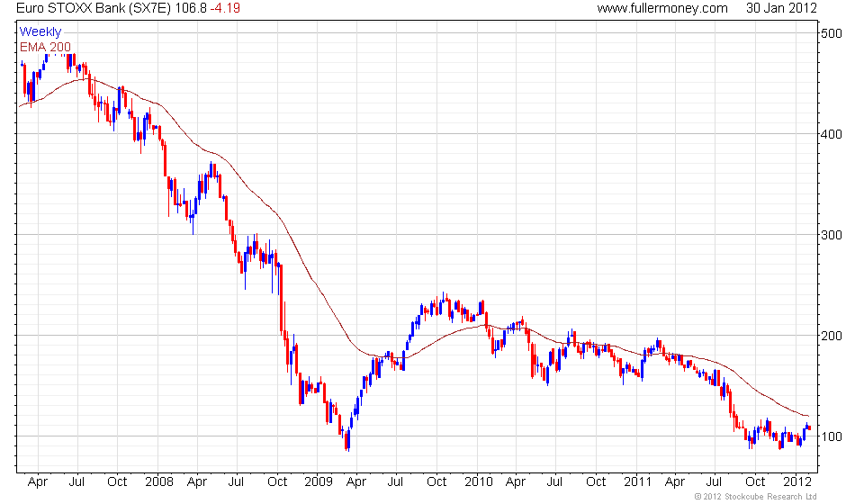The height and width of the screenshot is (504, 864).
Task: Click the price change value -4.19
Action: click(x=225, y=8)
